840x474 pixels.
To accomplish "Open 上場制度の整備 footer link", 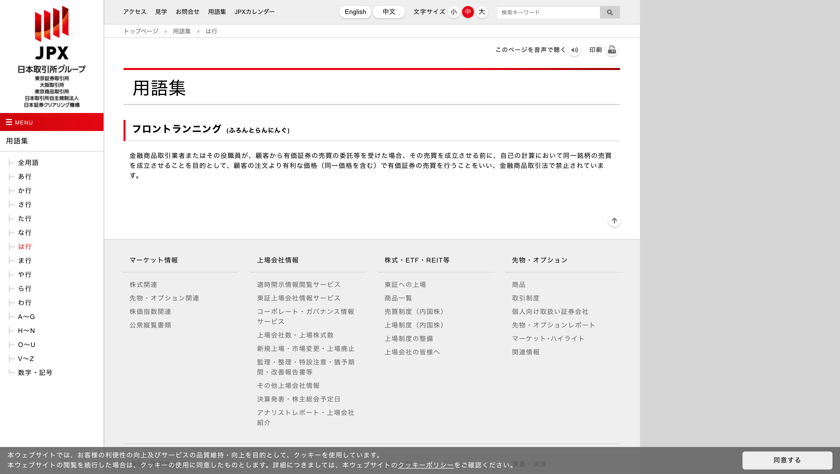I will coord(409,338).
